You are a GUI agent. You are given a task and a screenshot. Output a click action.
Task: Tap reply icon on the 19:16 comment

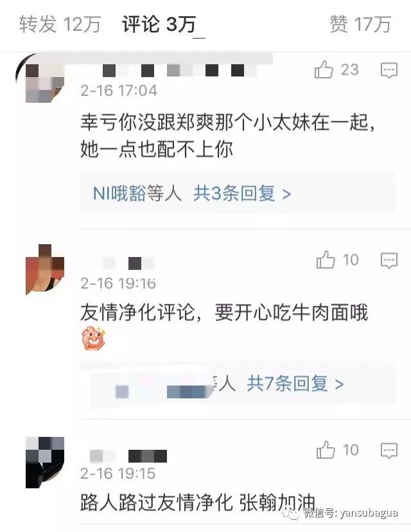point(389,261)
